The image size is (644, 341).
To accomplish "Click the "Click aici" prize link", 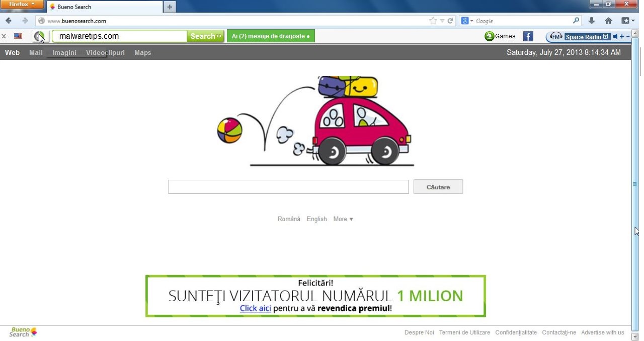I will pyautogui.click(x=255, y=308).
